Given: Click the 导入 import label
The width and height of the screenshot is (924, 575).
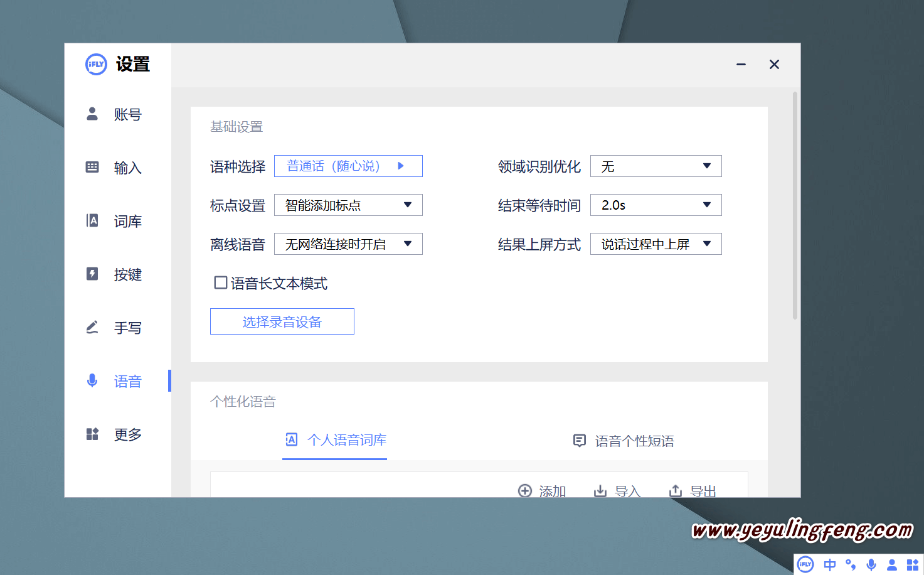Looking at the screenshot, I should [x=628, y=491].
